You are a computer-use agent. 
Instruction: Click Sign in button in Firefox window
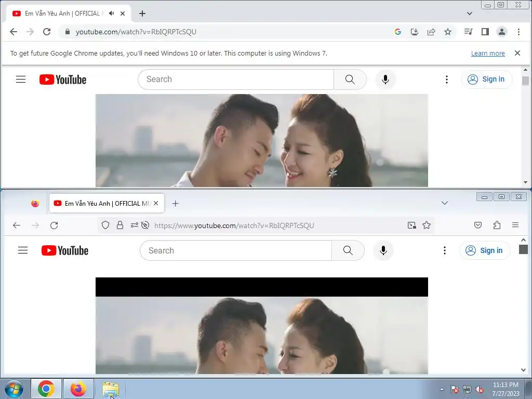[485, 250]
